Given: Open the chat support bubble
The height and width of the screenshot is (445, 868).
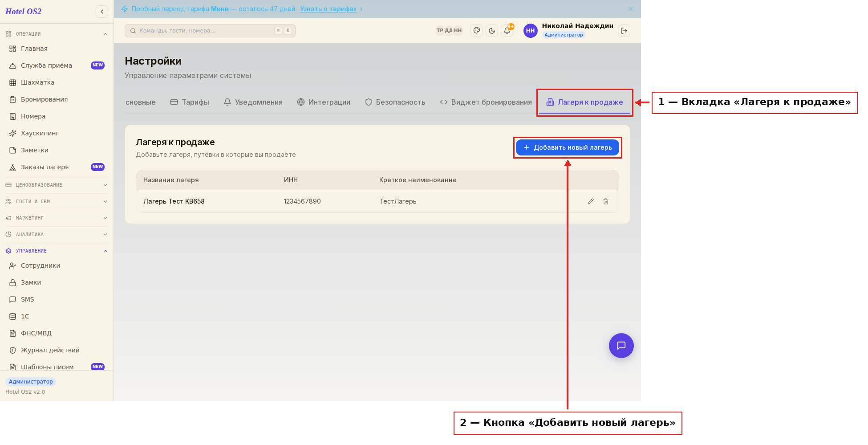Looking at the screenshot, I should point(621,346).
